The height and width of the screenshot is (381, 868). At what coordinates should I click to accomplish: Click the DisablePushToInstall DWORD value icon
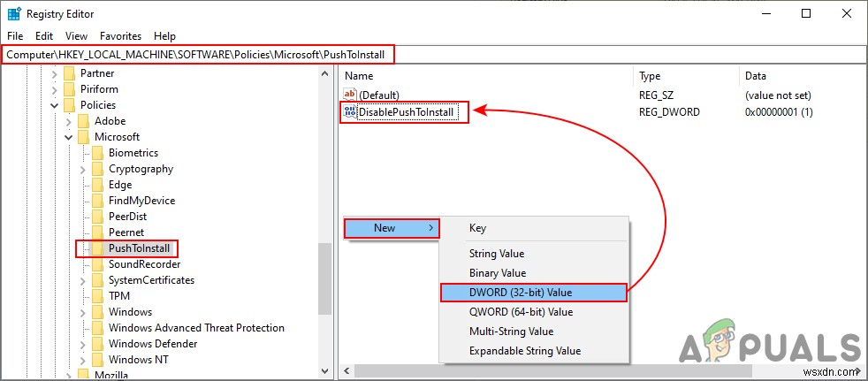(x=350, y=112)
